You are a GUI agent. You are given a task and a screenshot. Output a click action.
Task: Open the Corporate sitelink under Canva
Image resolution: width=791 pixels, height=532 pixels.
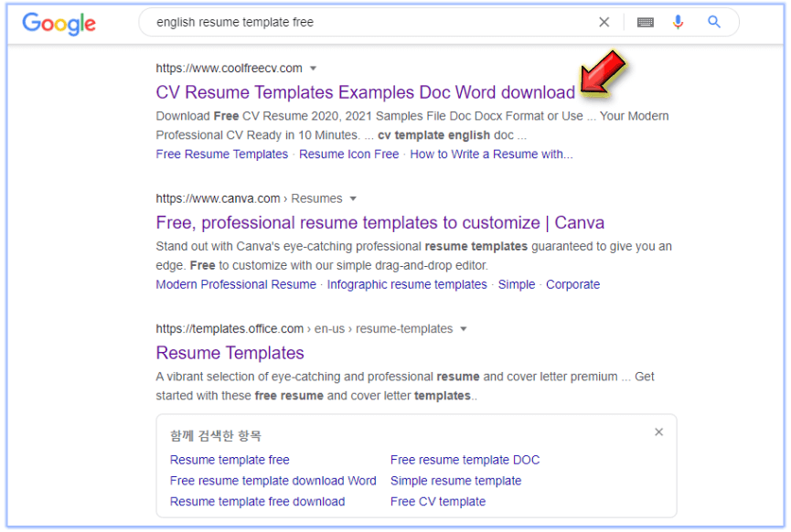(573, 284)
